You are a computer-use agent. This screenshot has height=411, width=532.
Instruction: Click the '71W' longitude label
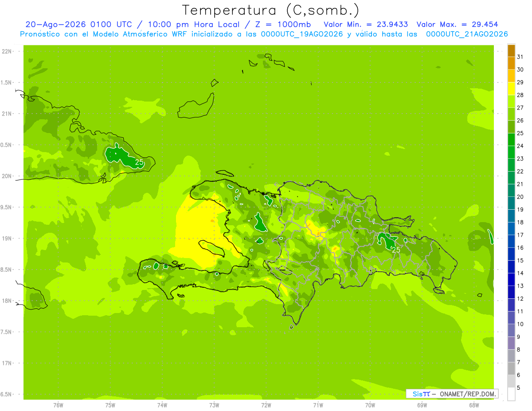coord(318,405)
